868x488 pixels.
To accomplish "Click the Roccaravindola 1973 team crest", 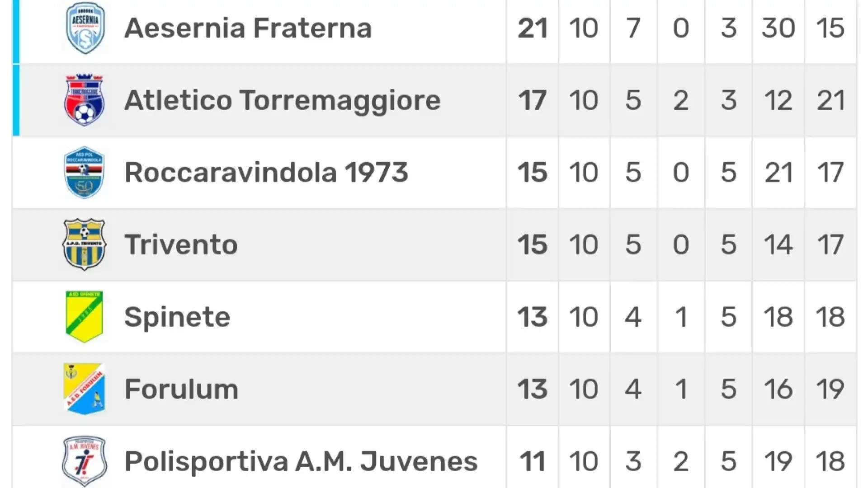I will [x=85, y=172].
